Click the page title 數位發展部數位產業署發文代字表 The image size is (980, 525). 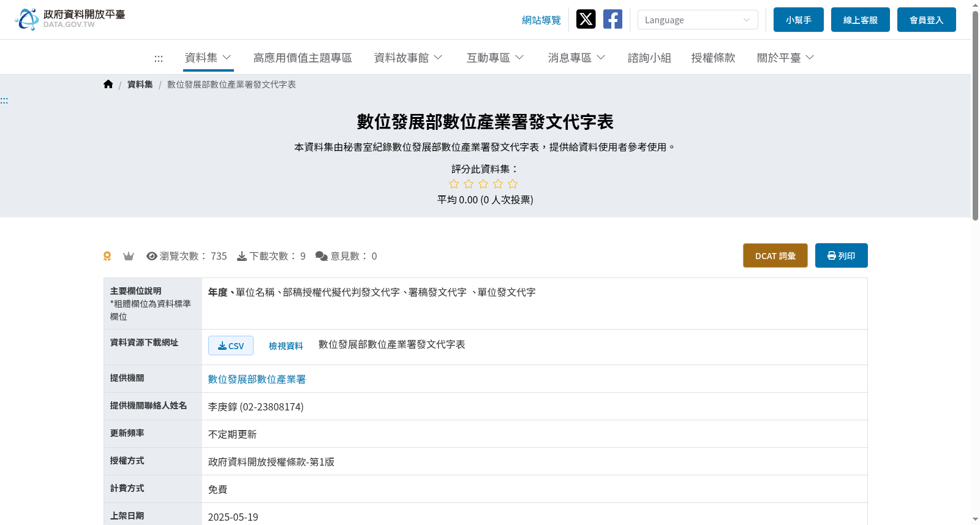pyautogui.click(x=485, y=122)
